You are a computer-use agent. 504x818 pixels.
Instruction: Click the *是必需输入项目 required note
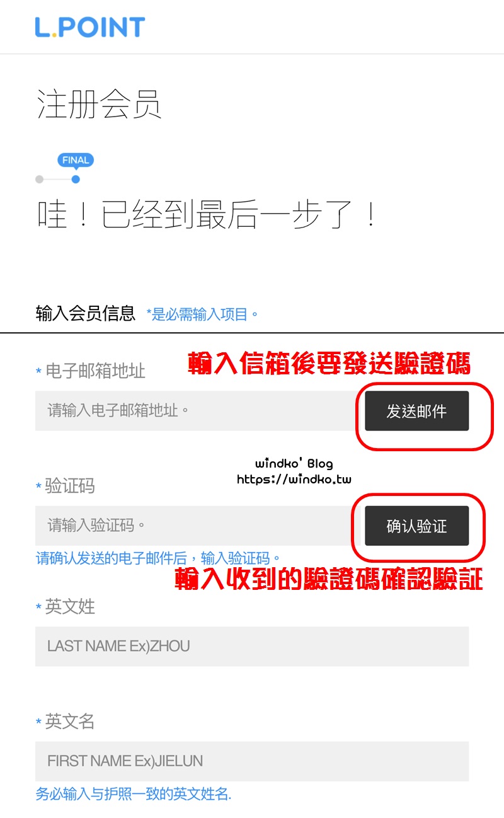click(x=202, y=314)
